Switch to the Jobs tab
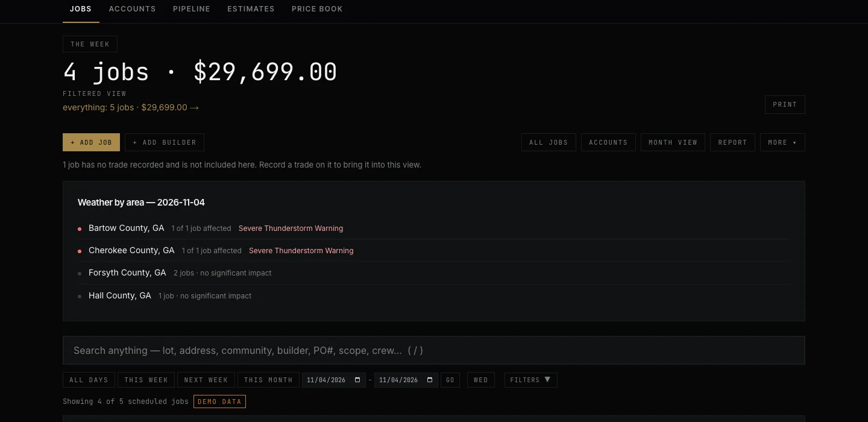Screen dimensions: 868x422 pos(81,9)
